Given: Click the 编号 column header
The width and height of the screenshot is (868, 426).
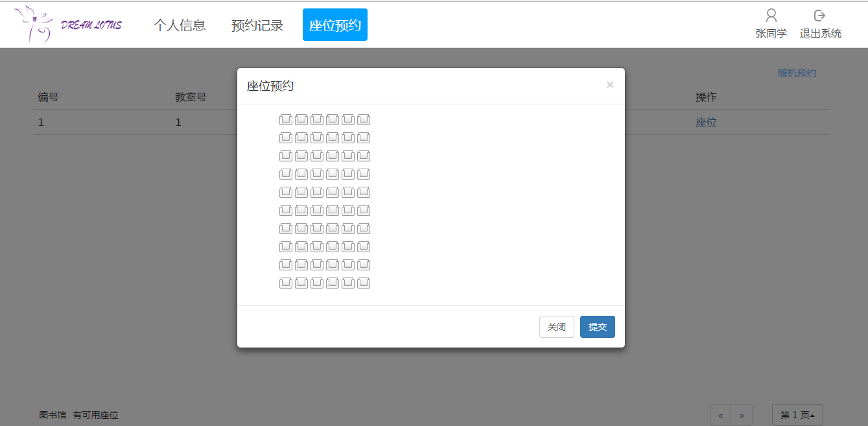Looking at the screenshot, I should (x=49, y=97).
